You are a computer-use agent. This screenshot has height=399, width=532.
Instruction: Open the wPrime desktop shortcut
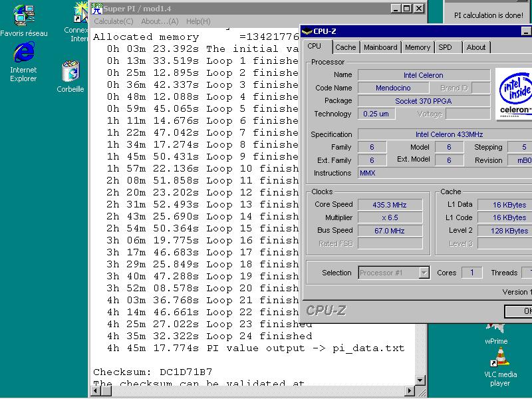(495, 334)
